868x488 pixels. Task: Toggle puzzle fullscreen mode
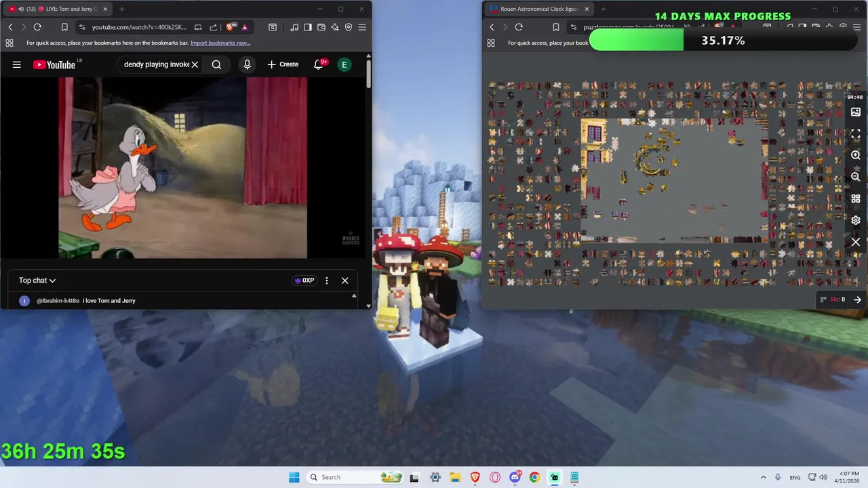[x=856, y=134]
